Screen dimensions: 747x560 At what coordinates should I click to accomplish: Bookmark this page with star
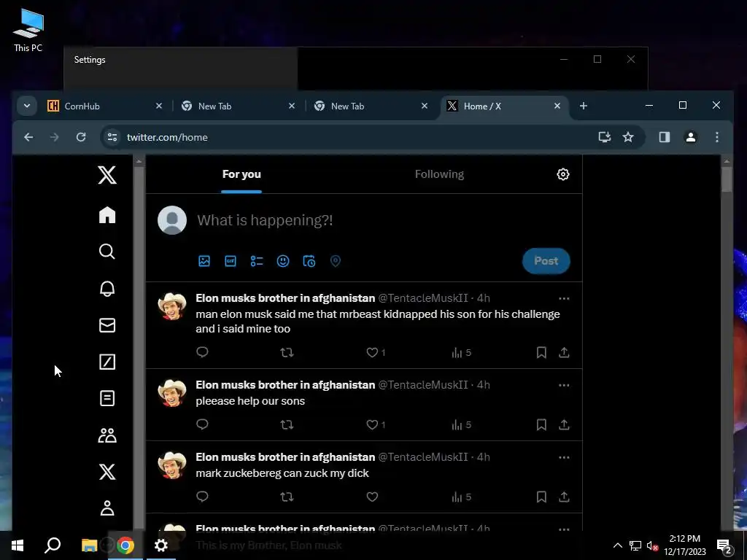pyautogui.click(x=628, y=137)
